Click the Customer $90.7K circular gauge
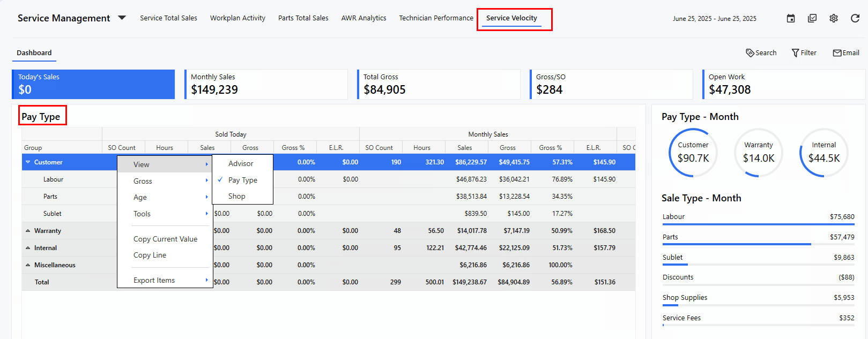This screenshot has height=339, width=868. (693, 153)
